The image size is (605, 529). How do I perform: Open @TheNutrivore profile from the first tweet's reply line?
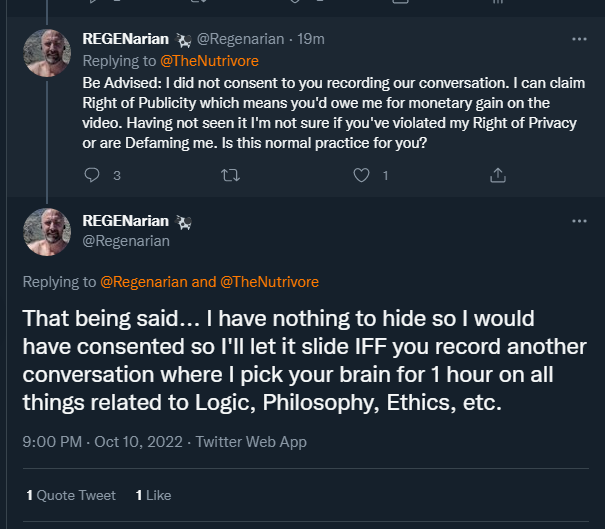(x=216, y=60)
